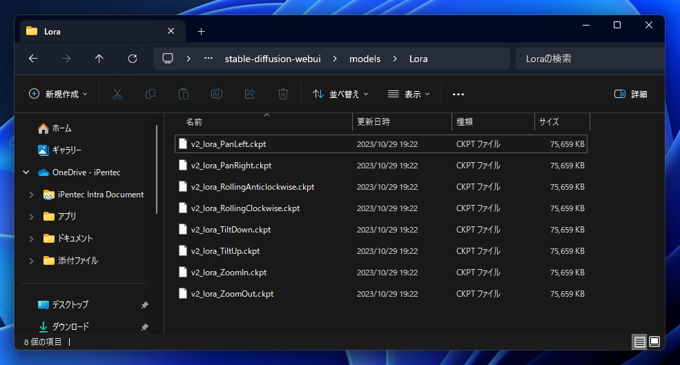
Task: Click the navigation pane scrollbar
Action: pyautogui.click(x=157, y=169)
